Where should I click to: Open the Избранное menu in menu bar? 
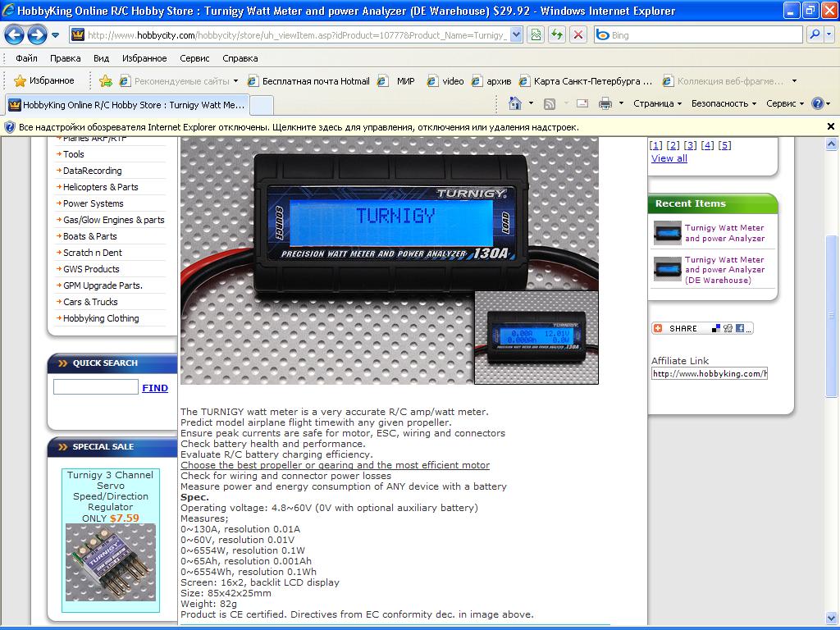pyautogui.click(x=144, y=58)
